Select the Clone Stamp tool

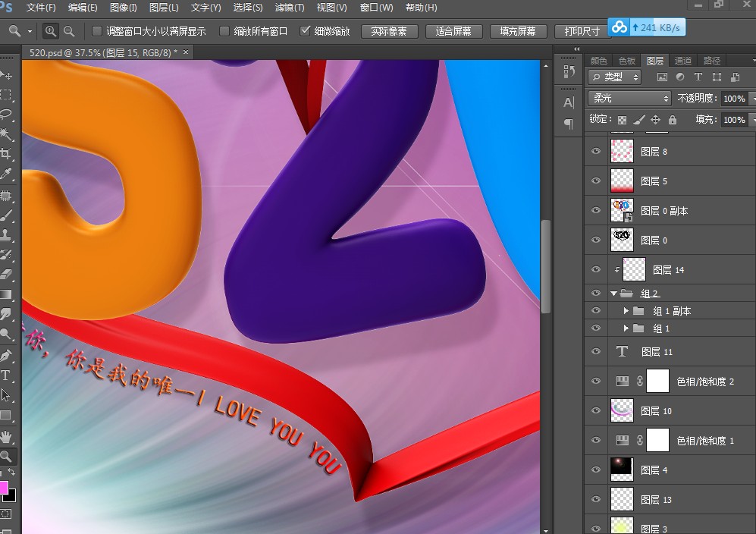6,235
